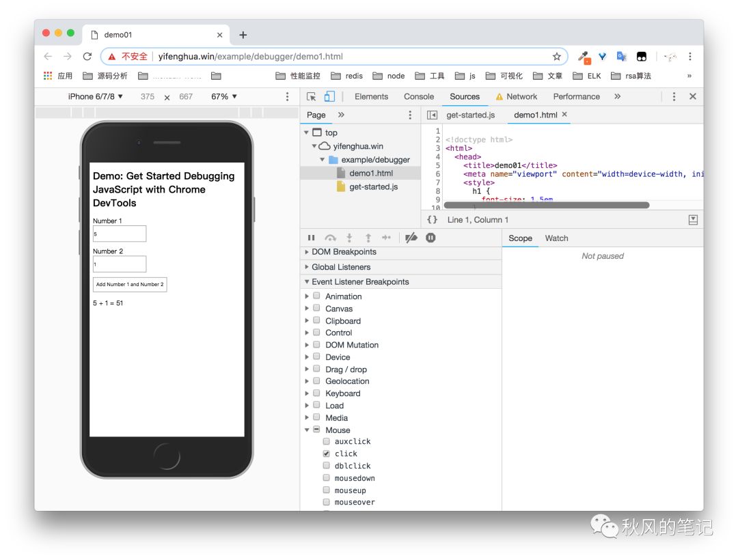The height and width of the screenshot is (560, 738).
Task: Collapse the yifenghua.win domain node
Action: pyautogui.click(x=314, y=146)
